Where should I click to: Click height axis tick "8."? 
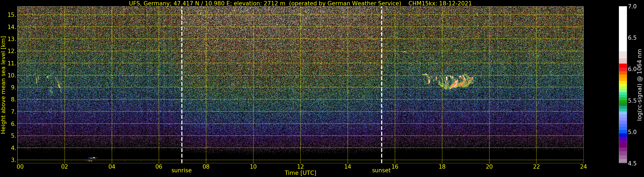[13, 99]
